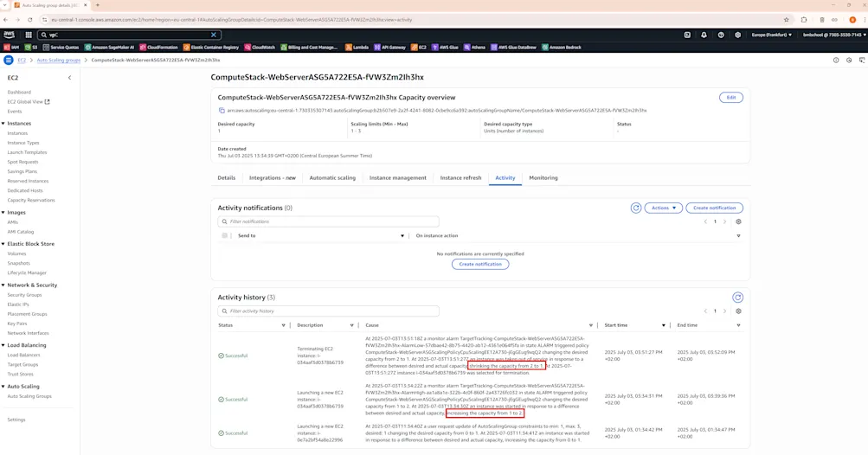Open the Actions dropdown for notifications
Viewport: 868px width, 455px height.
tap(663, 208)
